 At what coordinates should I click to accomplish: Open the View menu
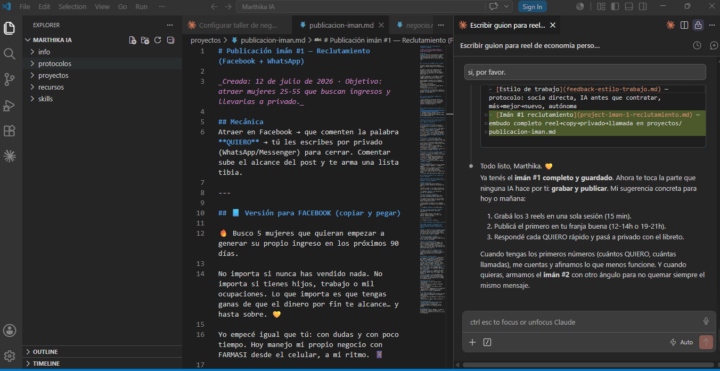coord(102,6)
